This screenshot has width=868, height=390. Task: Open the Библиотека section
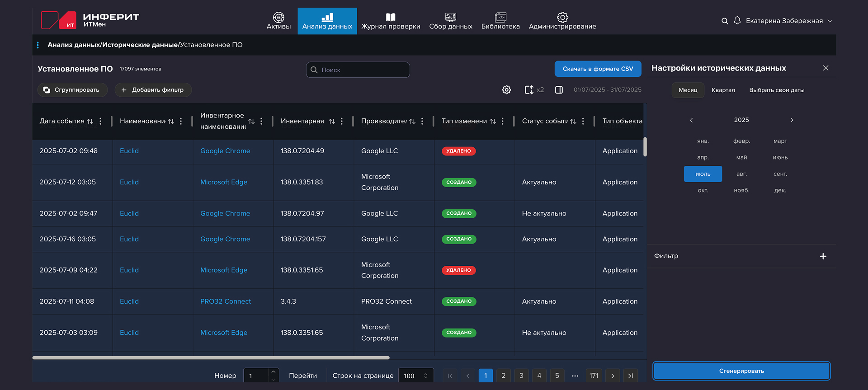(500, 21)
